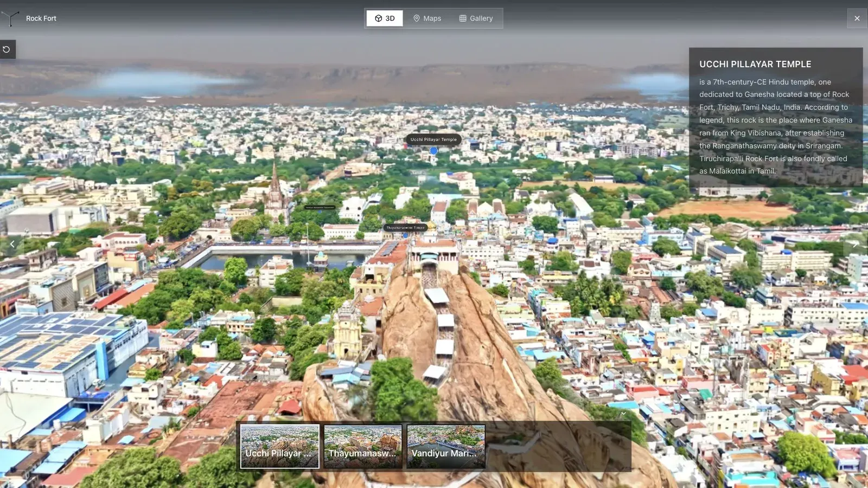Close the Rock Fort viewer
868x488 pixels.
tap(857, 18)
